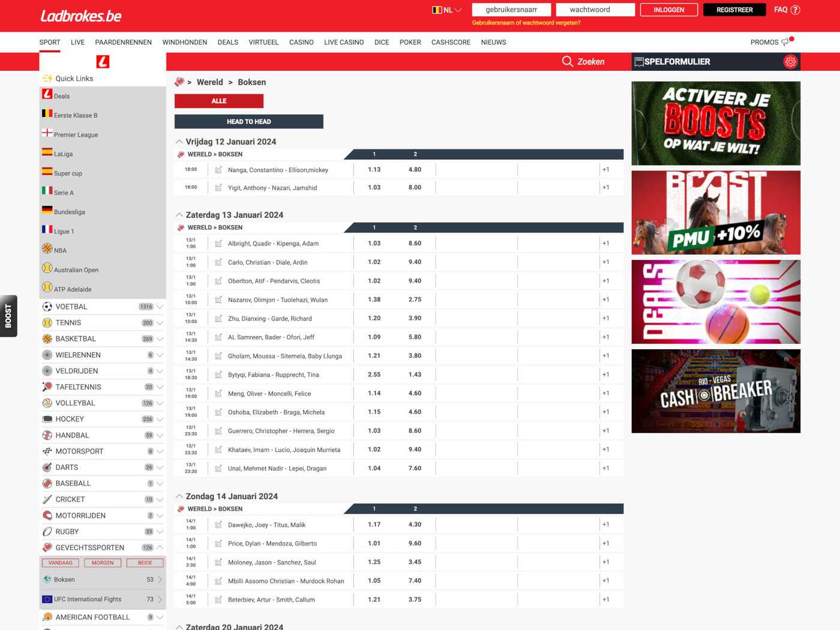Collapse the Gevechtssporten category chevron
The width and height of the screenshot is (840, 630).
160,548
